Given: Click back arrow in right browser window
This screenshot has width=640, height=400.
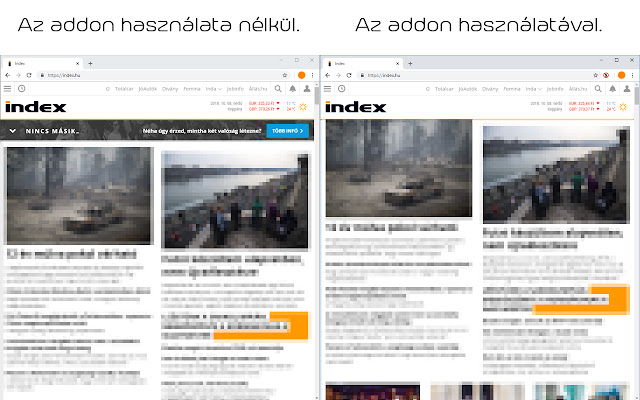Looking at the screenshot, I should click(328, 75).
